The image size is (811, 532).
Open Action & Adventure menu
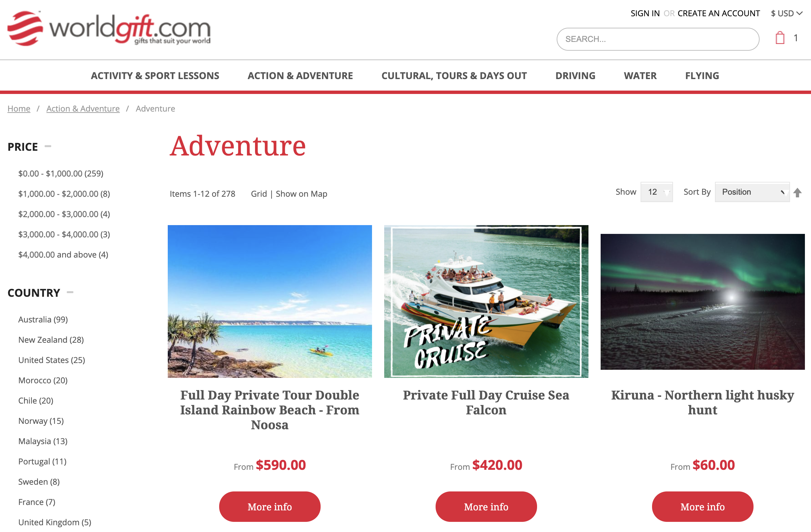click(x=300, y=76)
